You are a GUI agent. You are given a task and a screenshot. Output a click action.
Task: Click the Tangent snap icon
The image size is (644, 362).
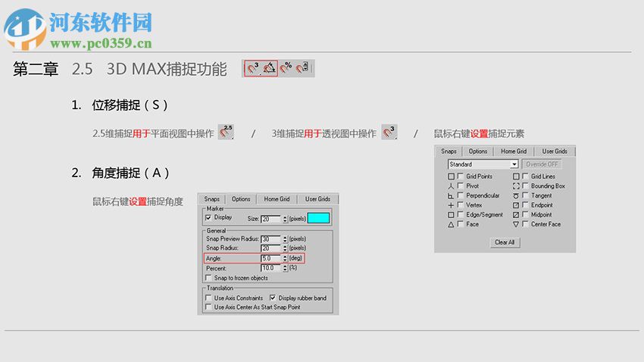(x=516, y=196)
